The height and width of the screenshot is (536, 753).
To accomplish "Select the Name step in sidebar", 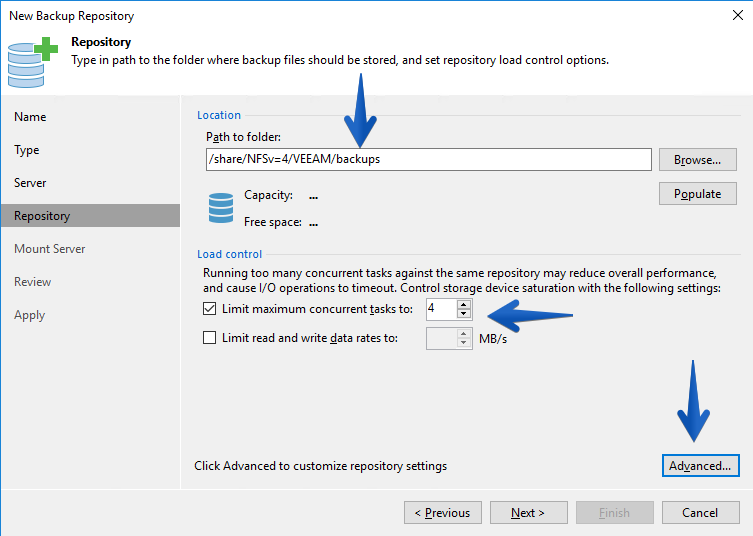I will click(x=30, y=117).
